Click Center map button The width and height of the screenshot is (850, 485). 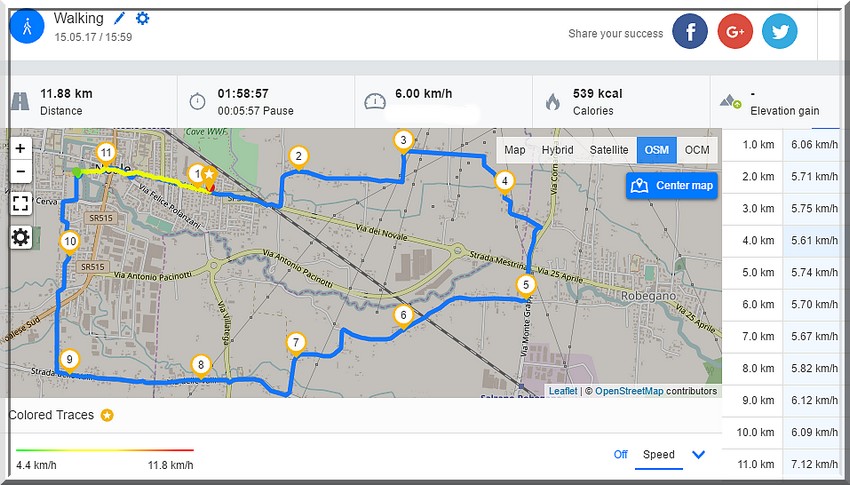(x=673, y=185)
